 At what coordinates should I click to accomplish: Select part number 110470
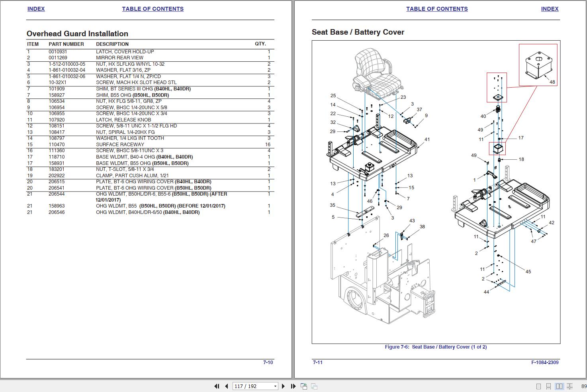(x=57, y=145)
